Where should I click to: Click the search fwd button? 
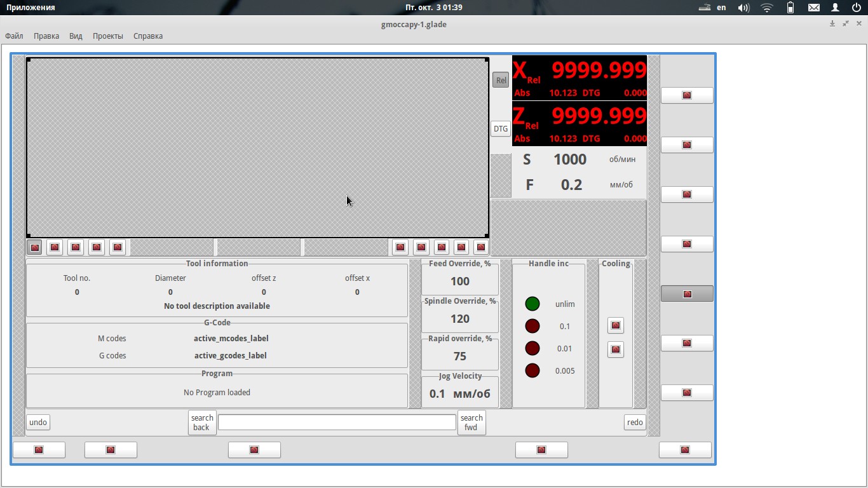pyautogui.click(x=471, y=423)
